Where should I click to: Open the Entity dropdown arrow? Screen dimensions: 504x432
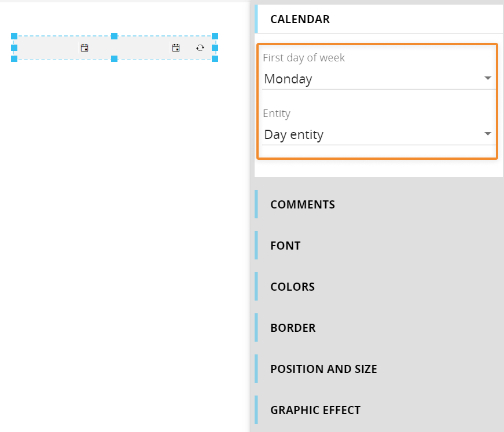click(488, 134)
